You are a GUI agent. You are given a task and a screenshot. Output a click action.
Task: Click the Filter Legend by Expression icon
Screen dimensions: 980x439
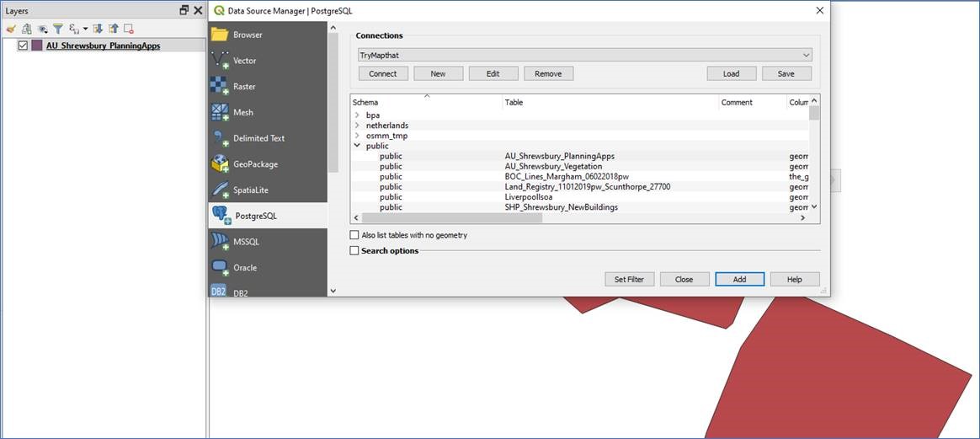(x=74, y=28)
